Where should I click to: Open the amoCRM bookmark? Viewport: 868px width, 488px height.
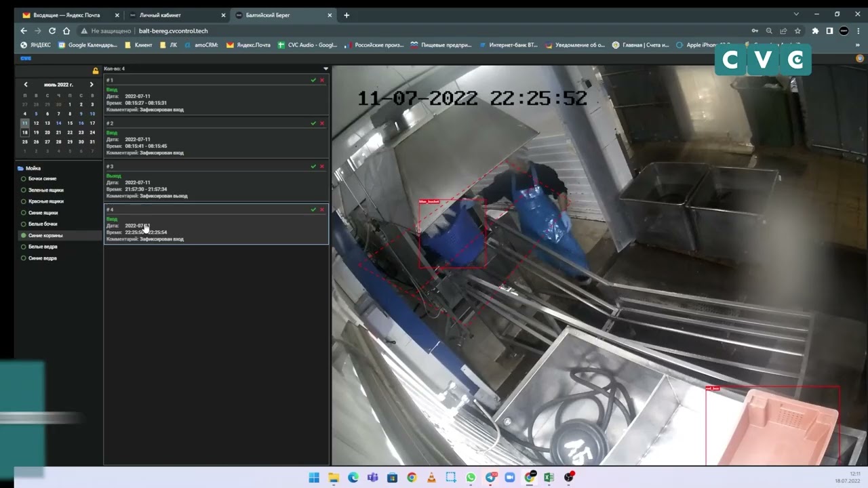pos(202,45)
